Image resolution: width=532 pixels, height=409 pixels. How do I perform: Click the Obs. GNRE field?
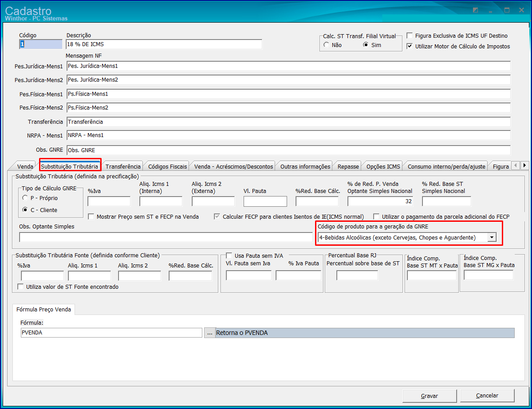(x=288, y=150)
